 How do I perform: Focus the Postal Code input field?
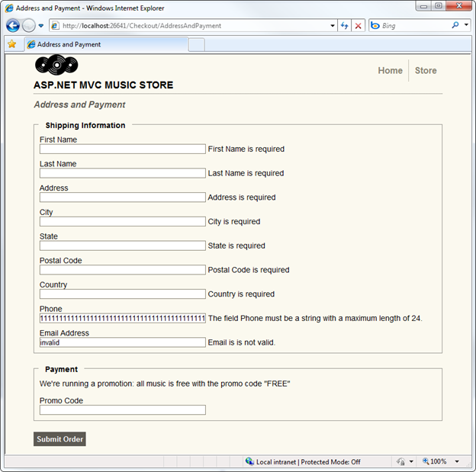[123, 270]
